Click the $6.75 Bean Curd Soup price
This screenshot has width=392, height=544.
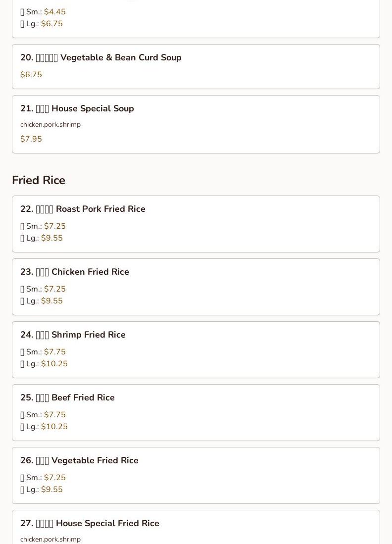[x=31, y=75]
